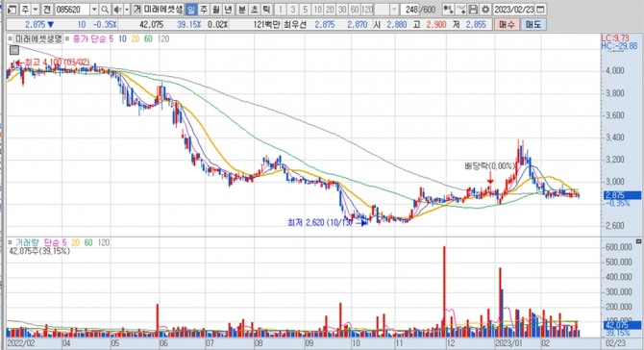Switch chart to 월 monthly period
The width and height of the screenshot is (644, 350).
215,9
